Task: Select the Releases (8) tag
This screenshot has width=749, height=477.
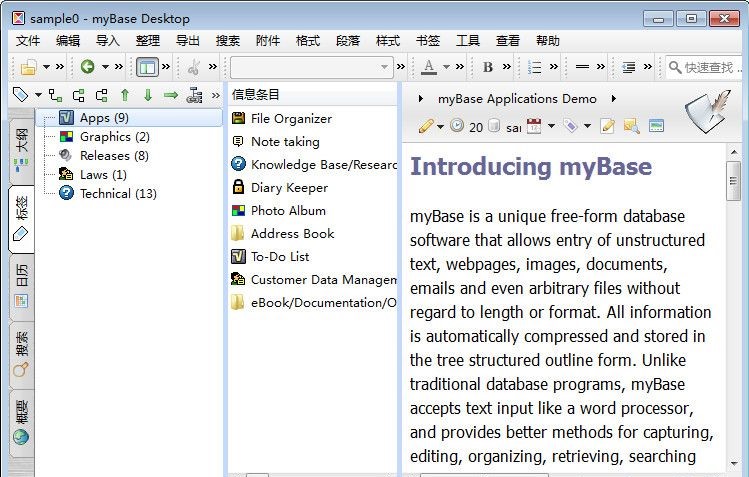Action: click(x=114, y=156)
